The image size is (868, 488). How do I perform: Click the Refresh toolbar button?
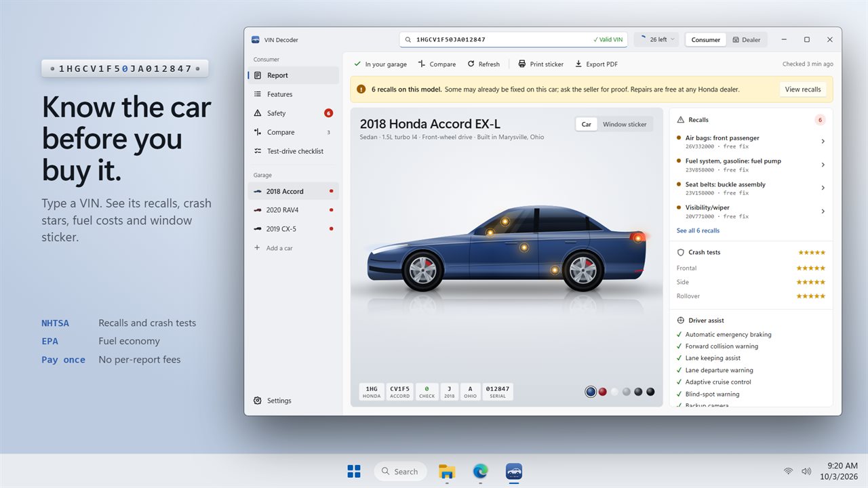point(484,64)
